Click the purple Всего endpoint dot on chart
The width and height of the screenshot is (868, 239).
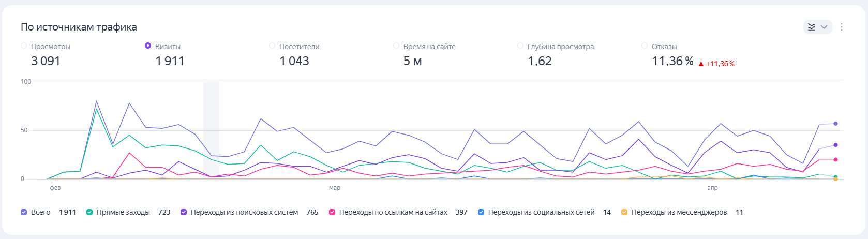(835, 124)
